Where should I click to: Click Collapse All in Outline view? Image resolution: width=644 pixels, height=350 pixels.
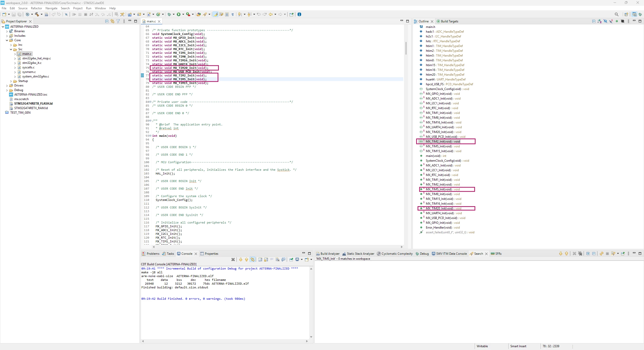(594, 21)
